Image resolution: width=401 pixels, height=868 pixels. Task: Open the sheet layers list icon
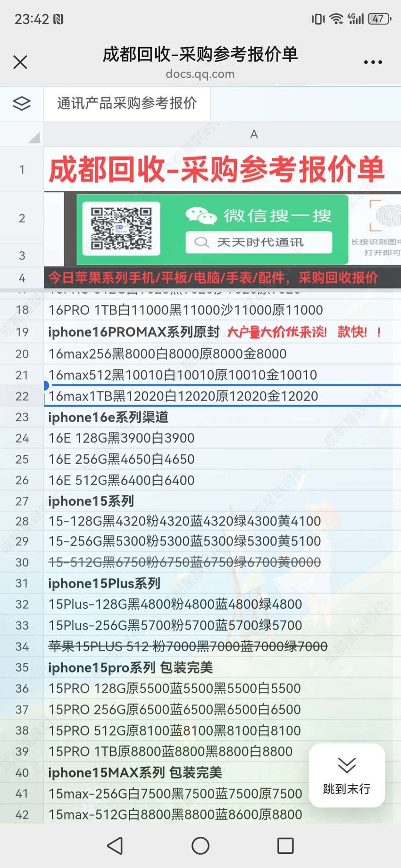pyautogui.click(x=22, y=103)
